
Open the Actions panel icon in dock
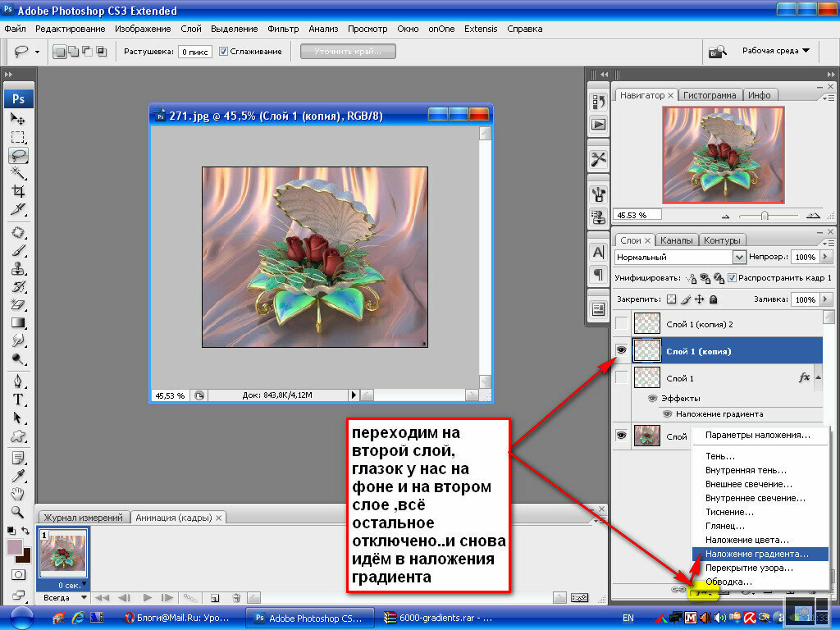pyautogui.click(x=598, y=125)
